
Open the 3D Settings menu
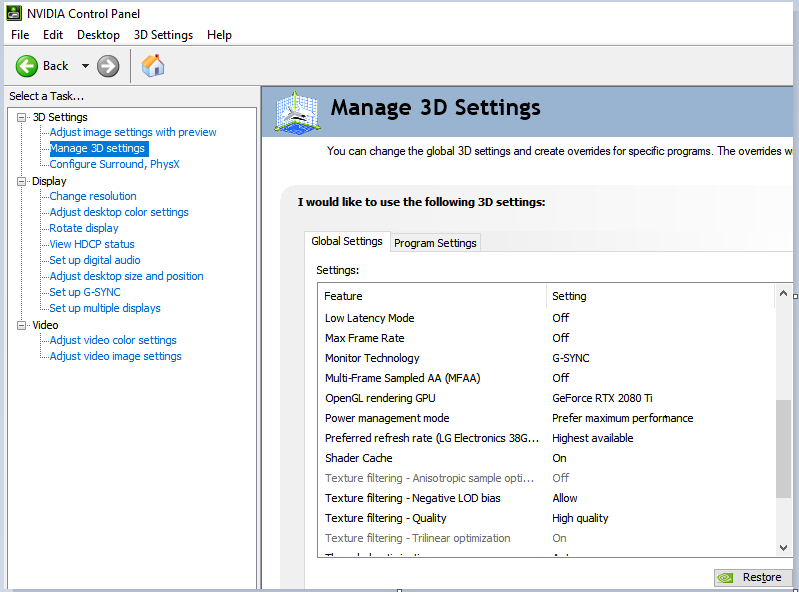(x=164, y=35)
